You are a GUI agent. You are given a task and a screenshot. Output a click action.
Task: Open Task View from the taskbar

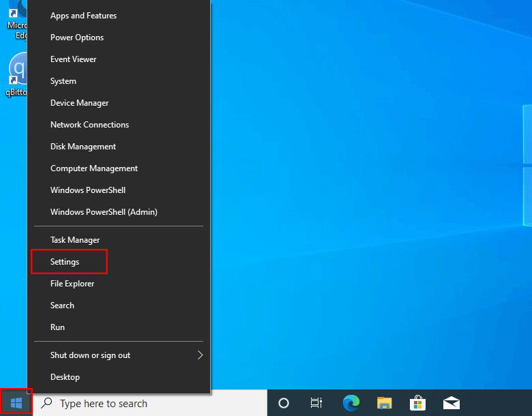[316, 403]
